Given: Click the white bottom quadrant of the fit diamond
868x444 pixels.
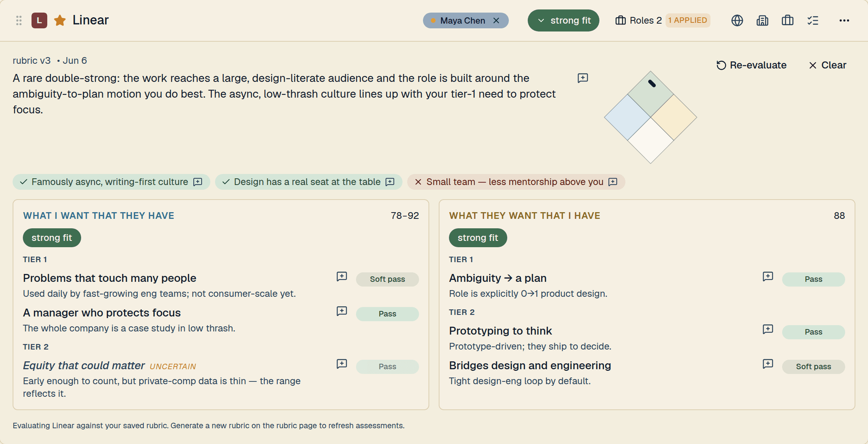Looking at the screenshot, I should pyautogui.click(x=651, y=141).
